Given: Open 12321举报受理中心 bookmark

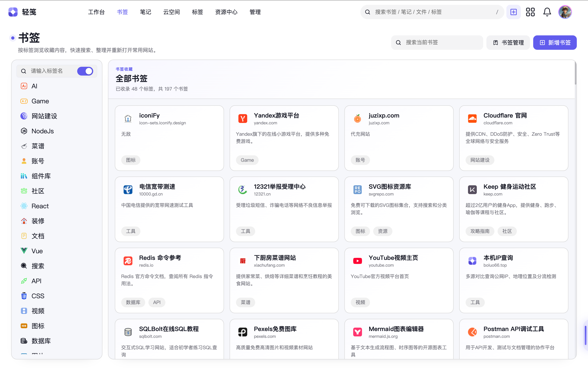Looking at the screenshot, I should 284,209.
